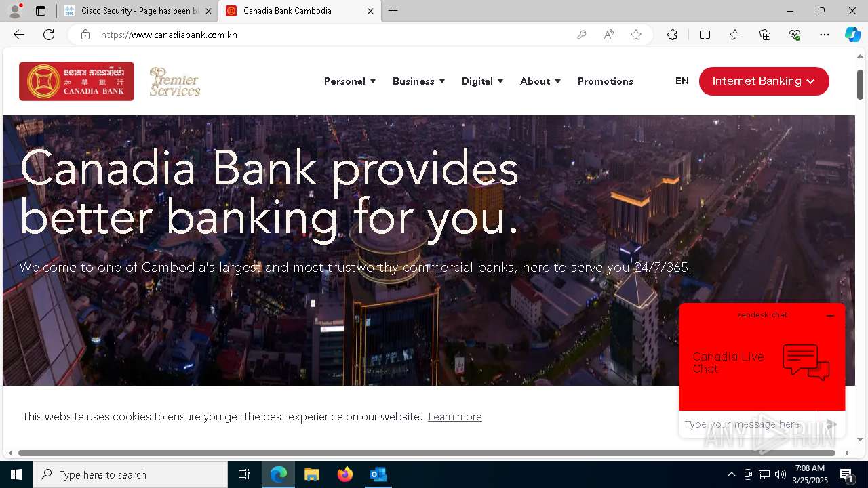Screen dimensions: 868x488
Task: Open the Windows Start menu
Action: [x=16, y=474]
